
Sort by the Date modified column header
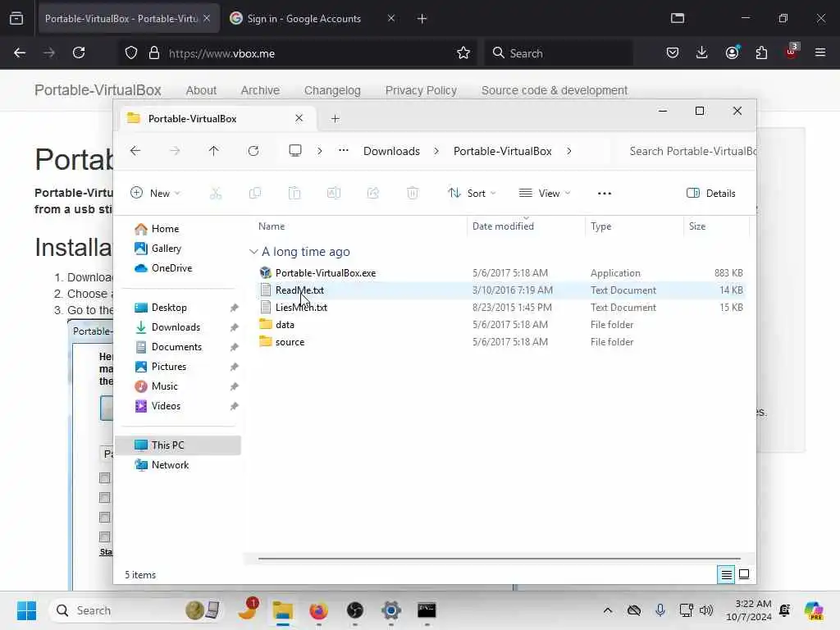[503, 226]
